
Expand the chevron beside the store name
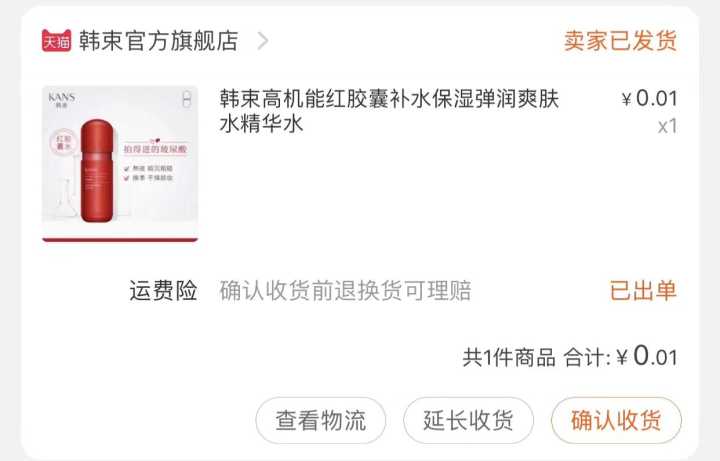[263, 41]
